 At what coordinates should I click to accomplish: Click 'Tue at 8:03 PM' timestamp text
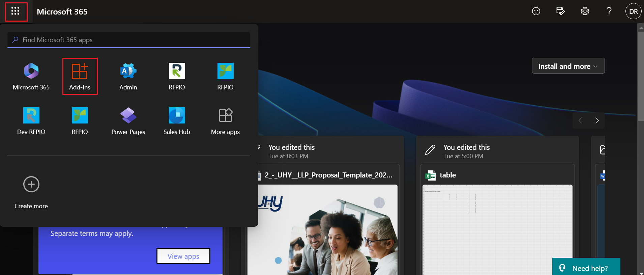tap(288, 156)
